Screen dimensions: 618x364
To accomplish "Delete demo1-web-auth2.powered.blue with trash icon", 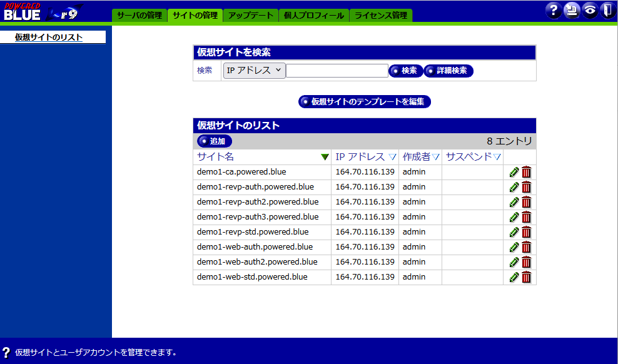I will (527, 262).
